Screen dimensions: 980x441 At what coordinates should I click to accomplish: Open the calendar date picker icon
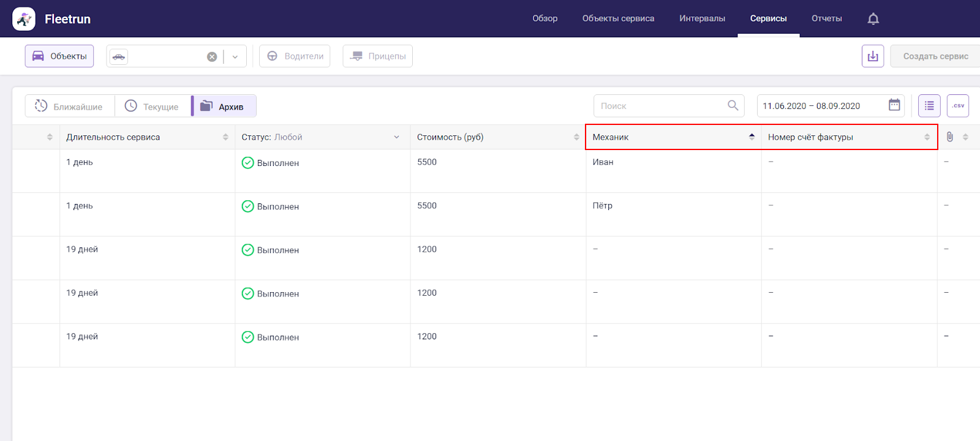894,105
